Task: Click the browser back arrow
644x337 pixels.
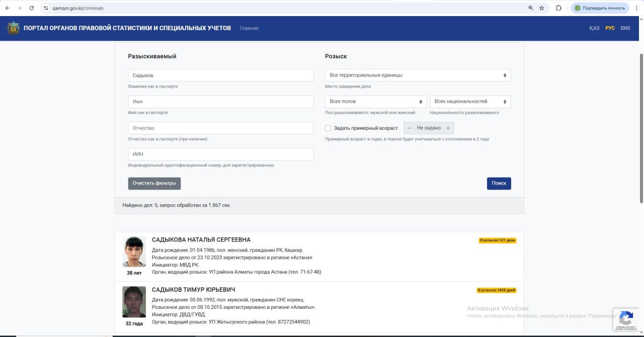Action: [x=7, y=8]
